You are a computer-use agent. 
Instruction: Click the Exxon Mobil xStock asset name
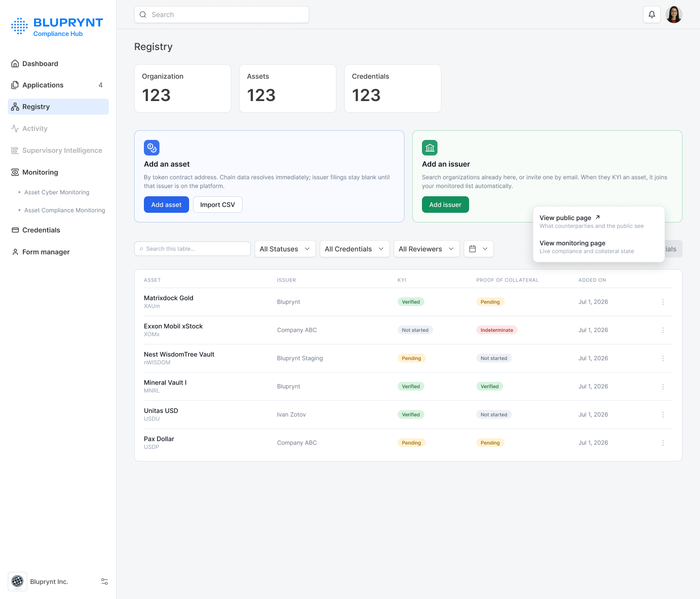point(173,326)
